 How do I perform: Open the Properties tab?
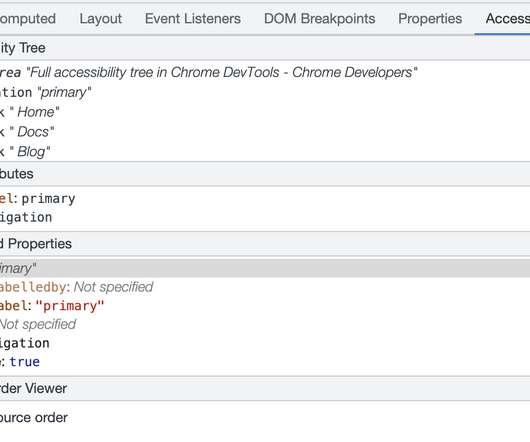430,19
